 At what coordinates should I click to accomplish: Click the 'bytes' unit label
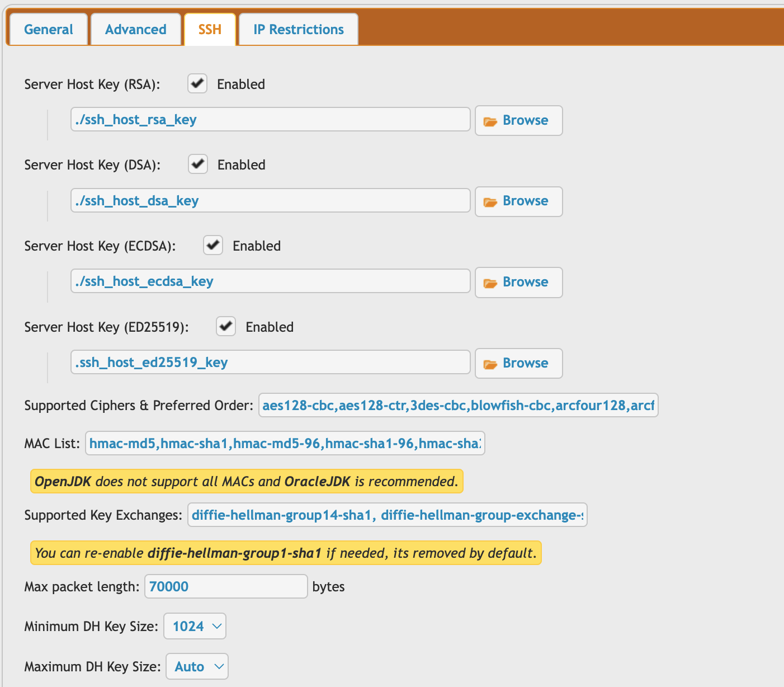click(328, 587)
